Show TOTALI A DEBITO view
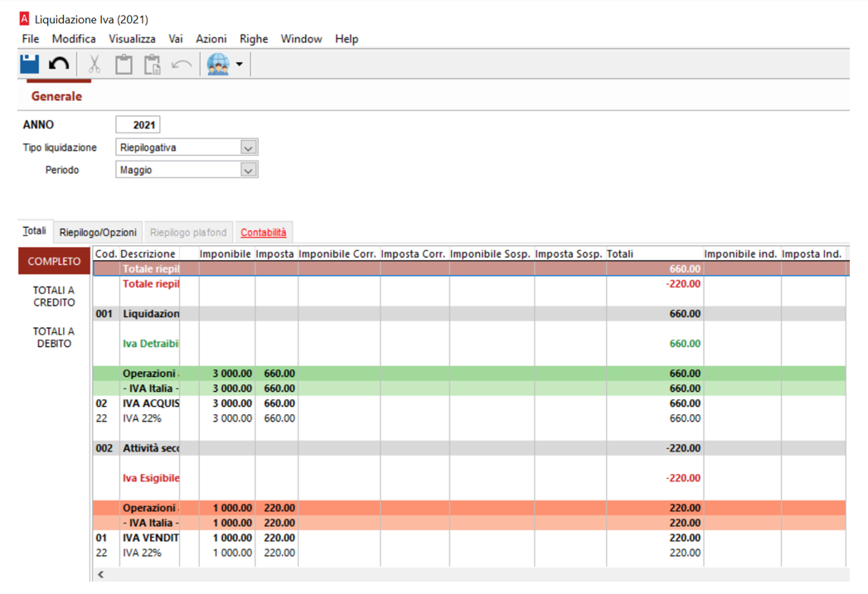This screenshot has height=594, width=868. [54, 337]
